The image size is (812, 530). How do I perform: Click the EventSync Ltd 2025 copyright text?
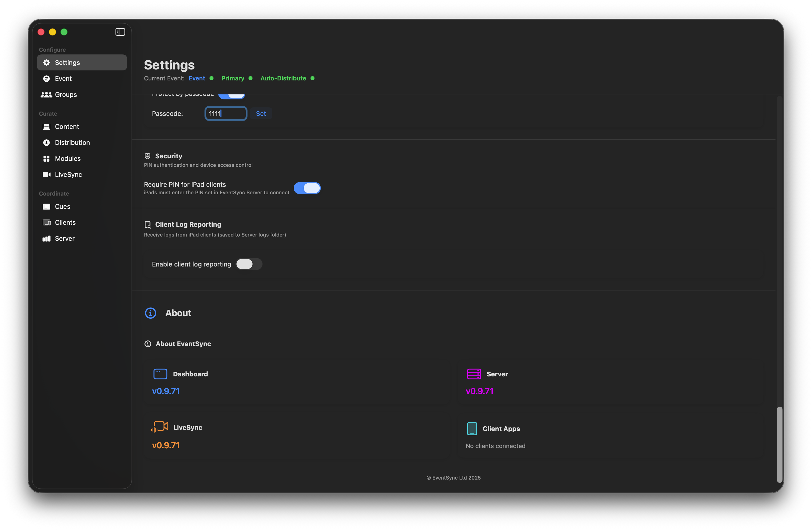point(453,478)
